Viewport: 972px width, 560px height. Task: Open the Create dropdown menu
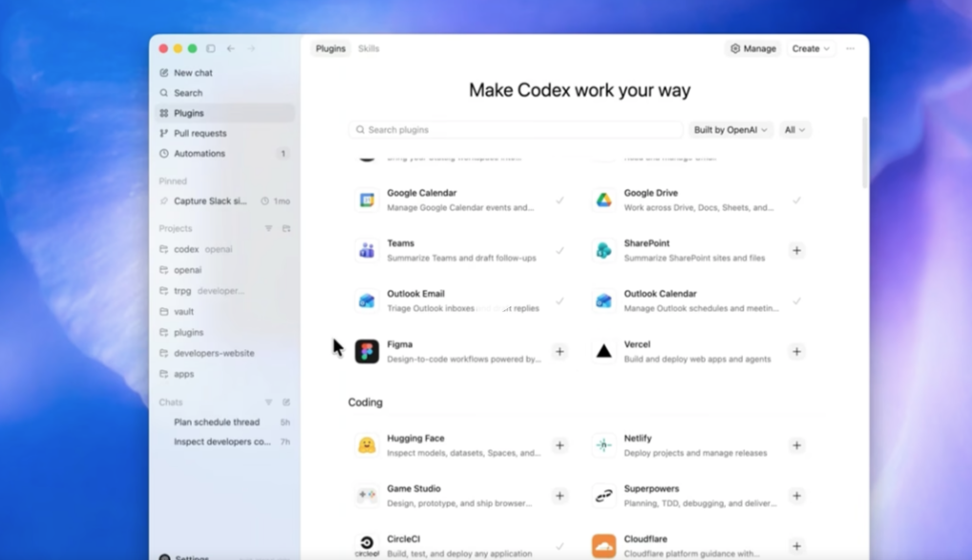point(811,49)
